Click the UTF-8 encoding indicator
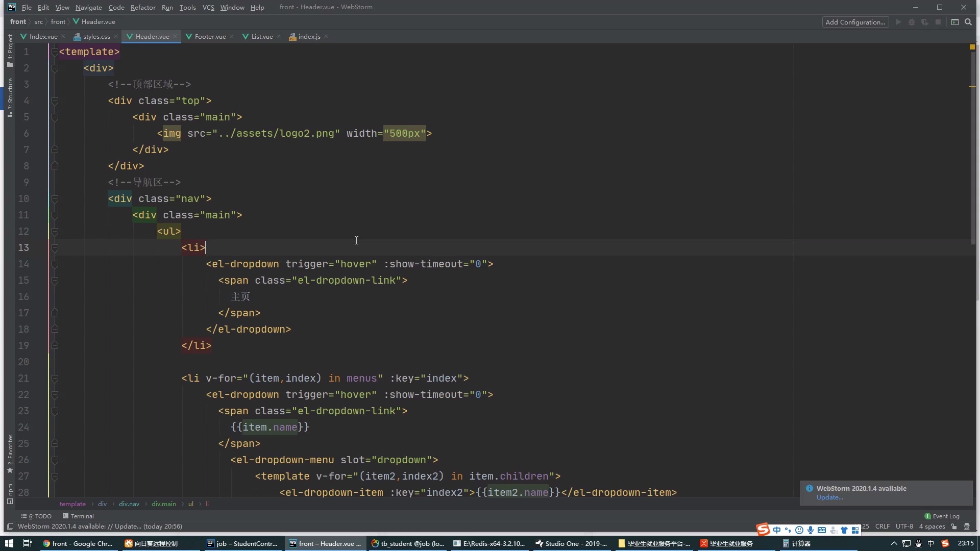 click(x=904, y=526)
